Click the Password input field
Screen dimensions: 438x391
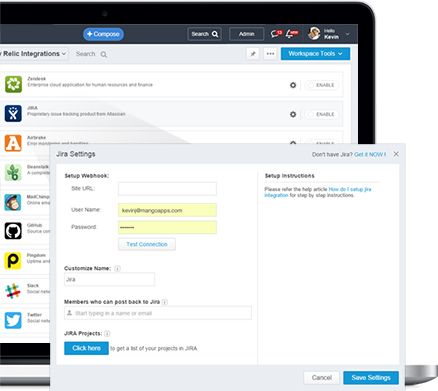tap(167, 227)
